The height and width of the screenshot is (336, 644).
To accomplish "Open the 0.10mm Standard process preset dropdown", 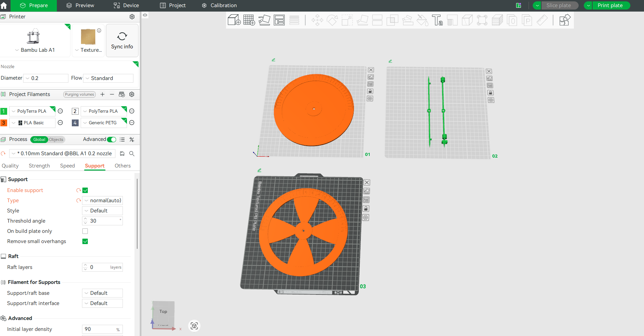I will [x=62, y=154].
